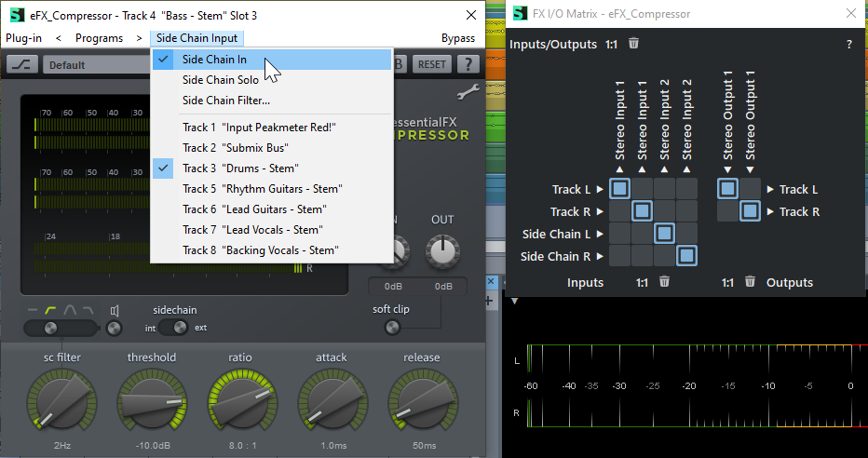Click 1:1 beside the Inputs label

point(642,283)
